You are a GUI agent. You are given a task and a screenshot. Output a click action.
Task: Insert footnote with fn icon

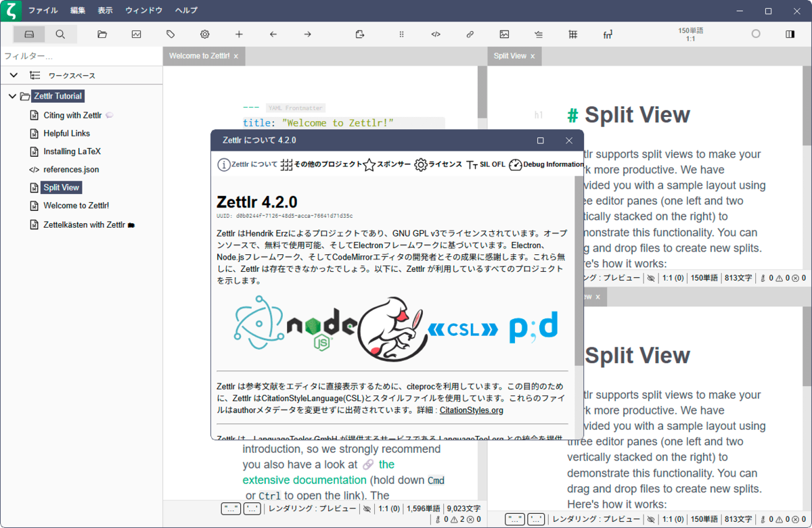(607, 34)
